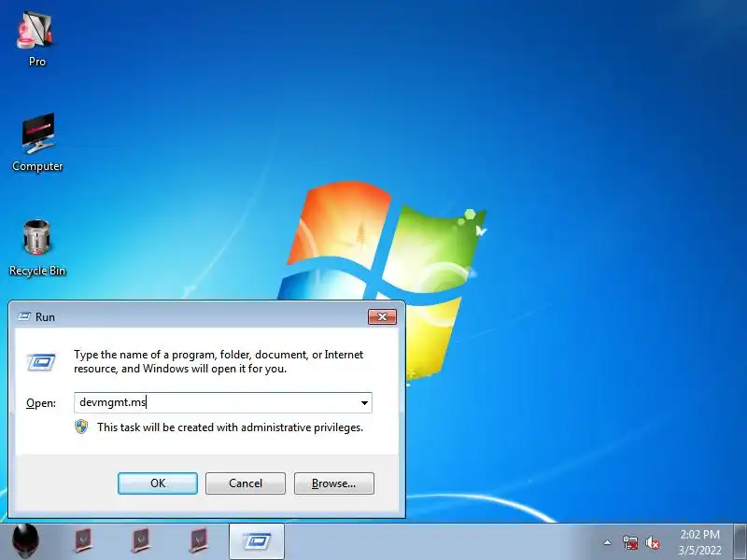Click the muted volume tray icon

click(x=653, y=542)
